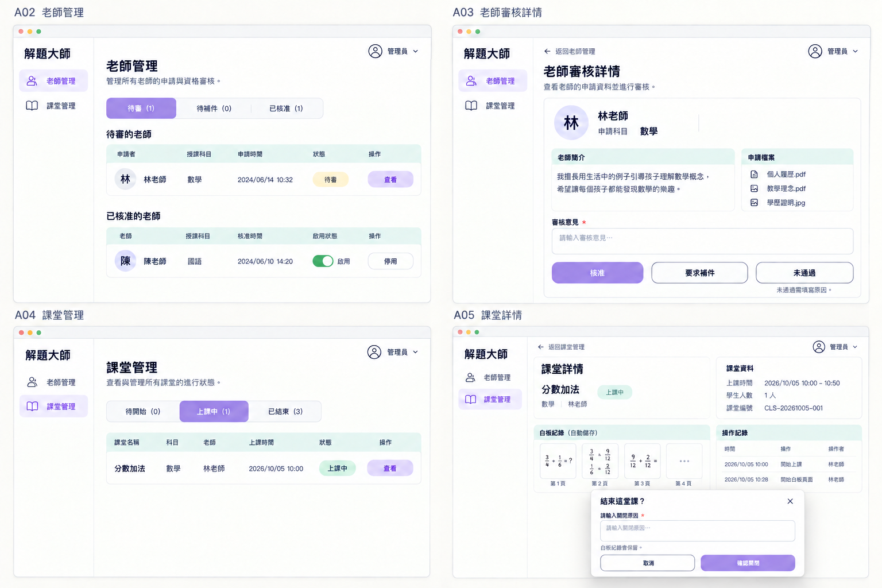This screenshot has width=882, height=588.
Task: Click 開始上課 entry in 操作記錄
Action: pyautogui.click(x=791, y=464)
